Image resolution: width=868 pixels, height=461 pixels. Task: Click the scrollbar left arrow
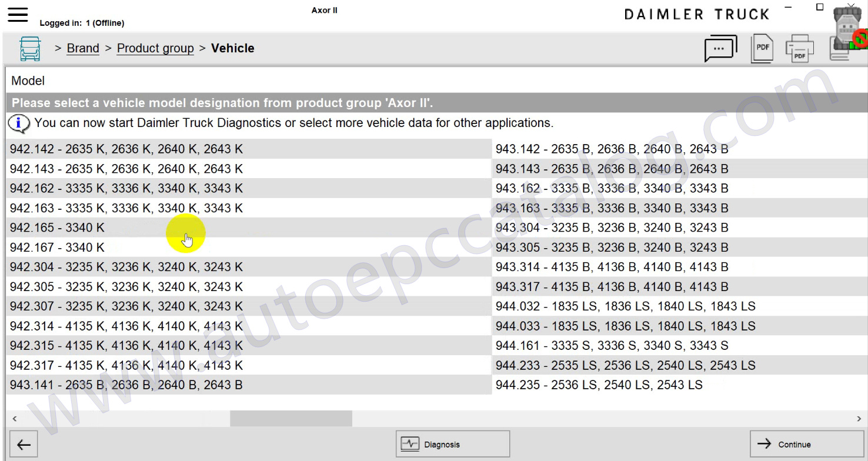pos(15,419)
